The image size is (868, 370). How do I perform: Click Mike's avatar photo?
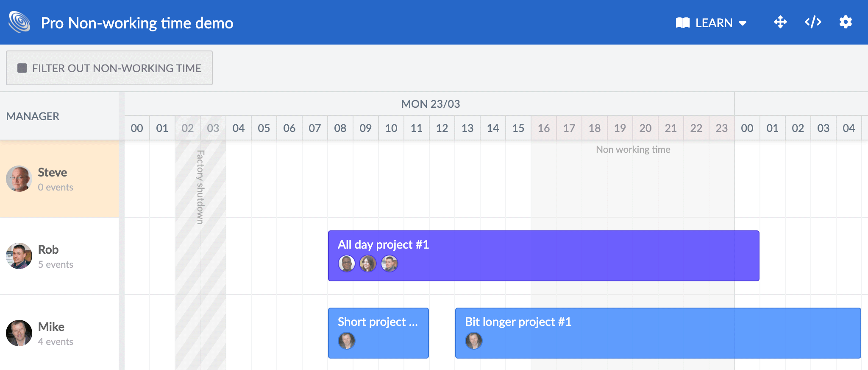pyautogui.click(x=19, y=333)
